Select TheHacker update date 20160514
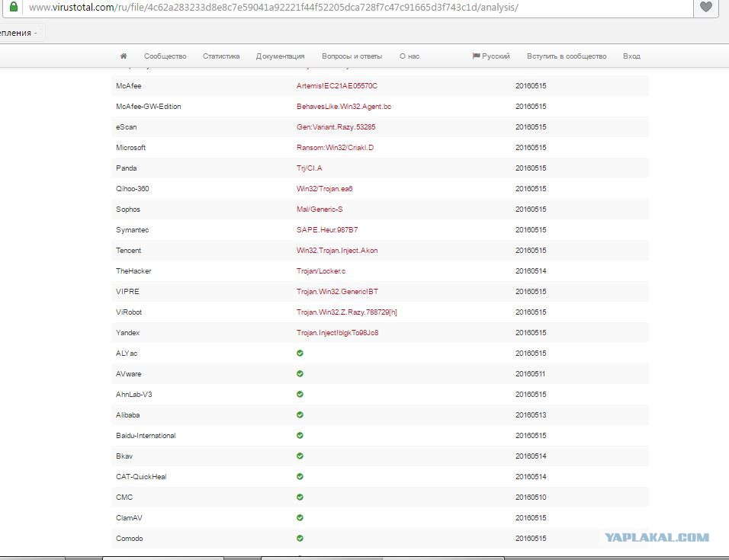This screenshot has height=560, width=729. coord(531,270)
